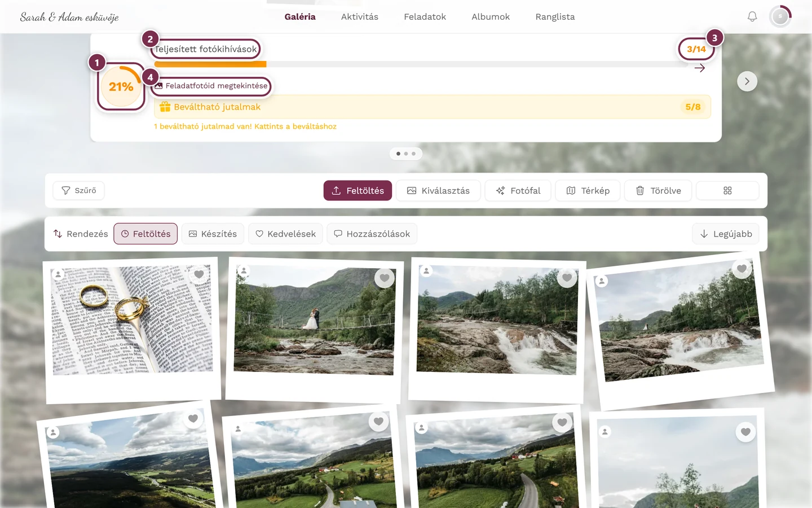Open uploader avatar on wedding rings photo
Viewport: 812px width, 508px height.
58,274
